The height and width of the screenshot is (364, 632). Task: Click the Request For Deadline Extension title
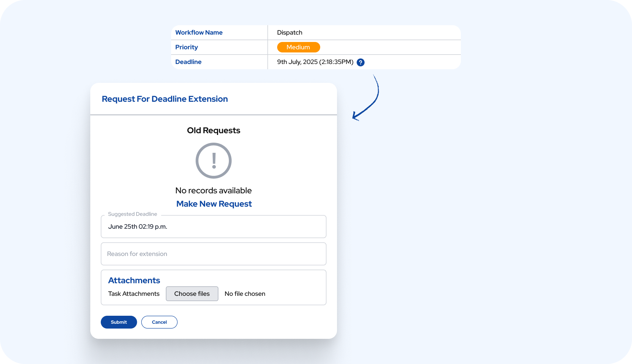[164, 99]
